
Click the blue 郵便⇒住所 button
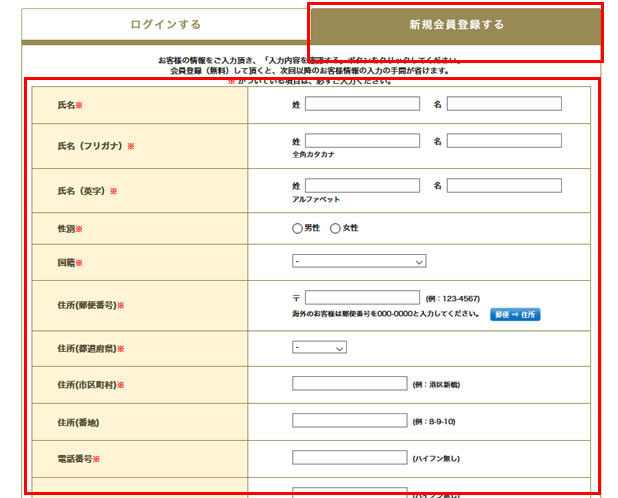(x=515, y=314)
